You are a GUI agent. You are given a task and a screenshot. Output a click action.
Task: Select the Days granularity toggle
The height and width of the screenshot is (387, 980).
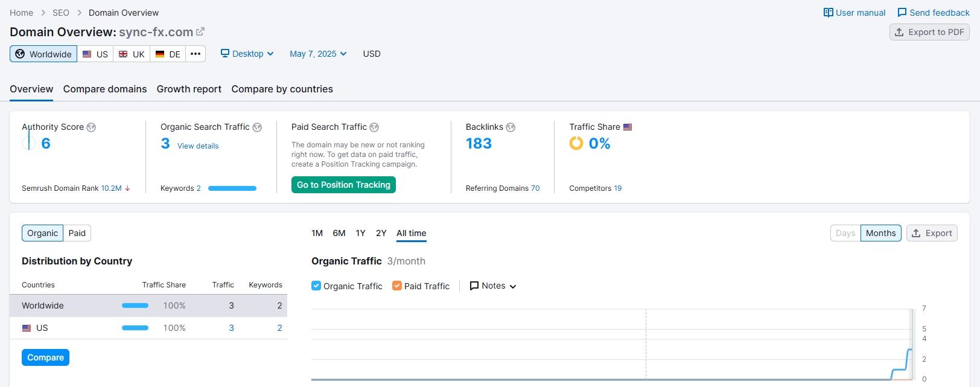(x=845, y=233)
